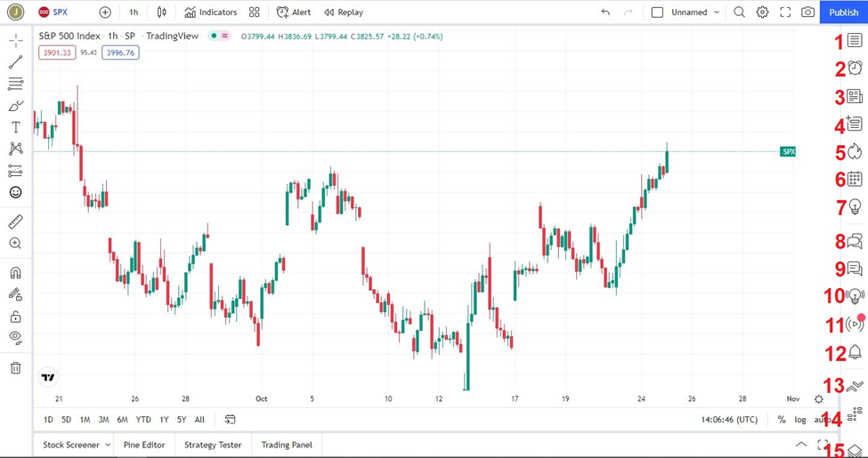Open the order panel icon
This screenshot has width=868, height=458.
coord(856,385)
